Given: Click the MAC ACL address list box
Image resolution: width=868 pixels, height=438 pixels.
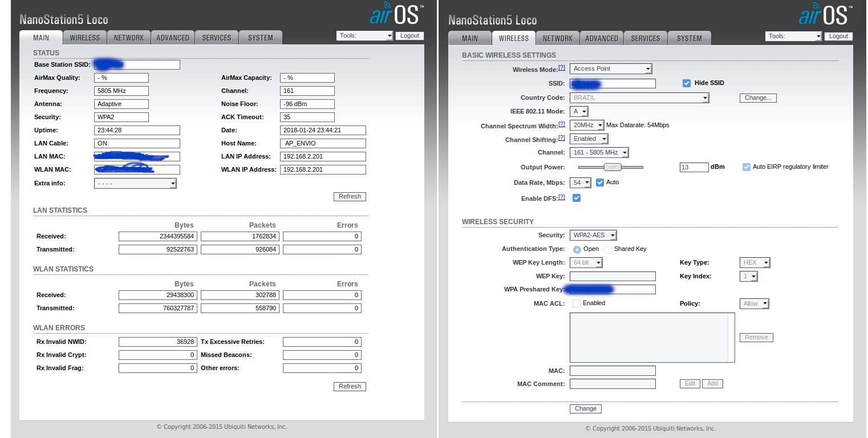Looking at the screenshot, I should [652, 338].
